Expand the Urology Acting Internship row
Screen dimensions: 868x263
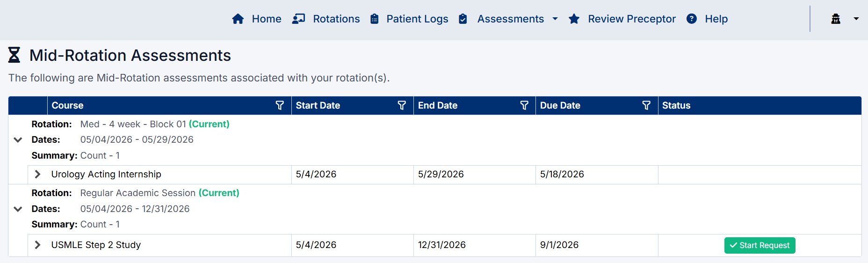[38, 174]
